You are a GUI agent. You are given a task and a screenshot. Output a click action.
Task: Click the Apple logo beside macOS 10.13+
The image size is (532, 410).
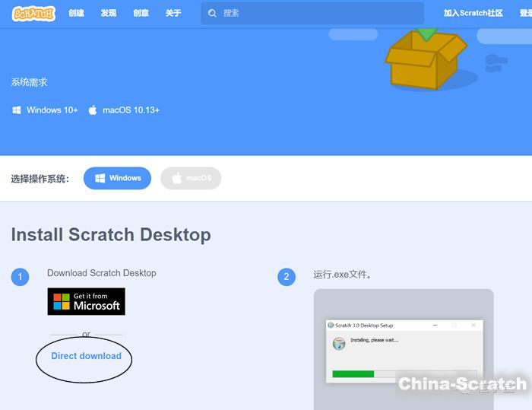[x=93, y=110]
